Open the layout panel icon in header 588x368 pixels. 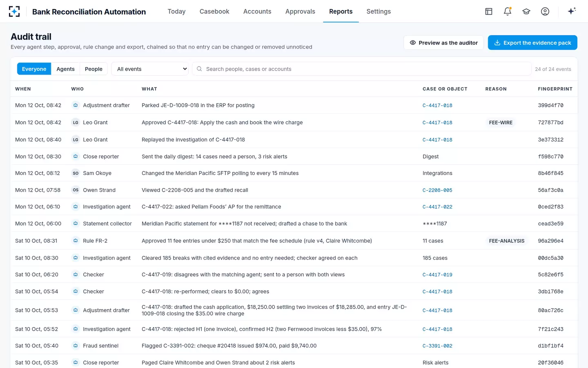tap(489, 11)
